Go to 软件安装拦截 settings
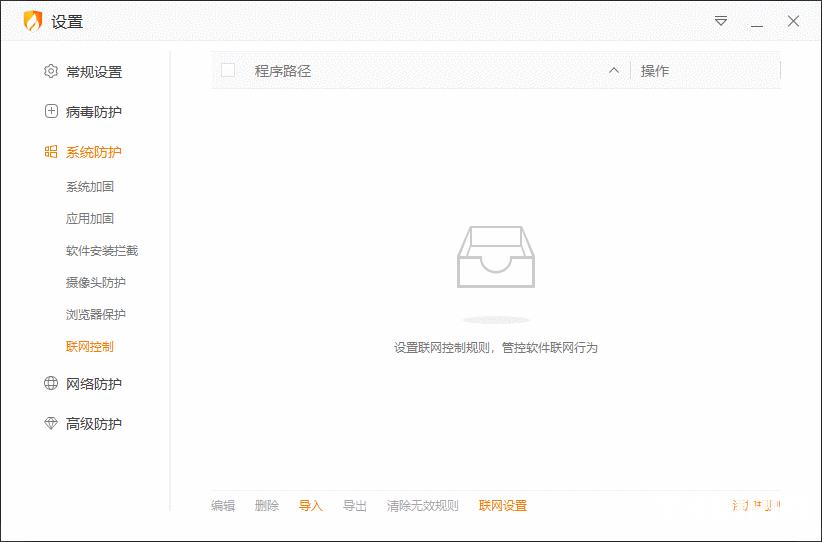The image size is (822, 542). (x=102, y=251)
